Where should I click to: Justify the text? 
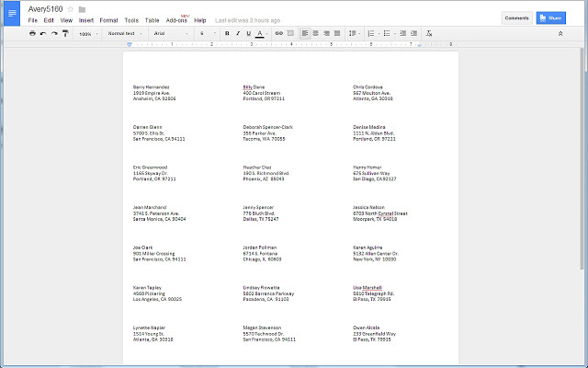coord(337,33)
